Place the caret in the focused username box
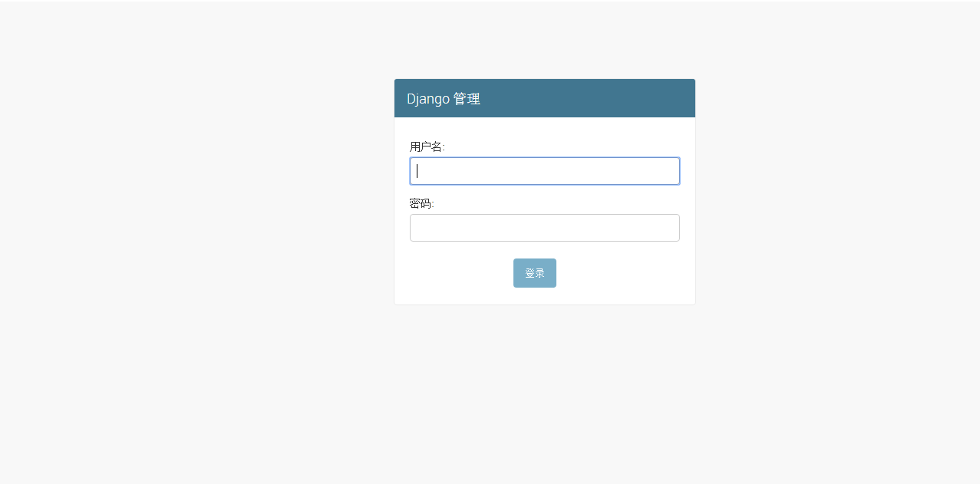This screenshot has width=980, height=484. point(545,171)
